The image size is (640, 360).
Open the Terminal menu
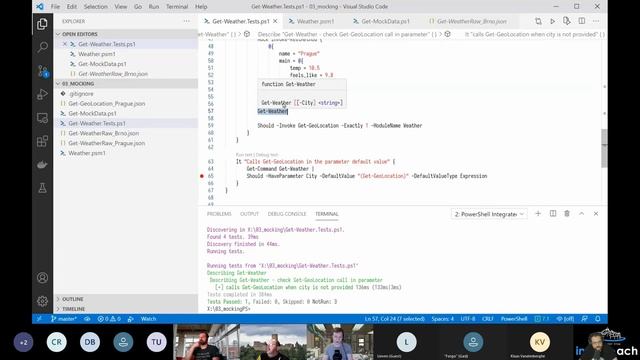point(177,7)
